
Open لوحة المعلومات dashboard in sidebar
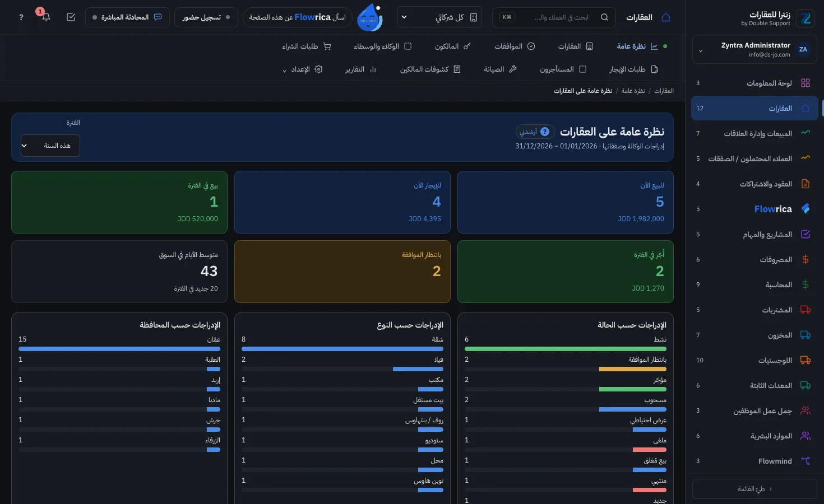(x=754, y=83)
